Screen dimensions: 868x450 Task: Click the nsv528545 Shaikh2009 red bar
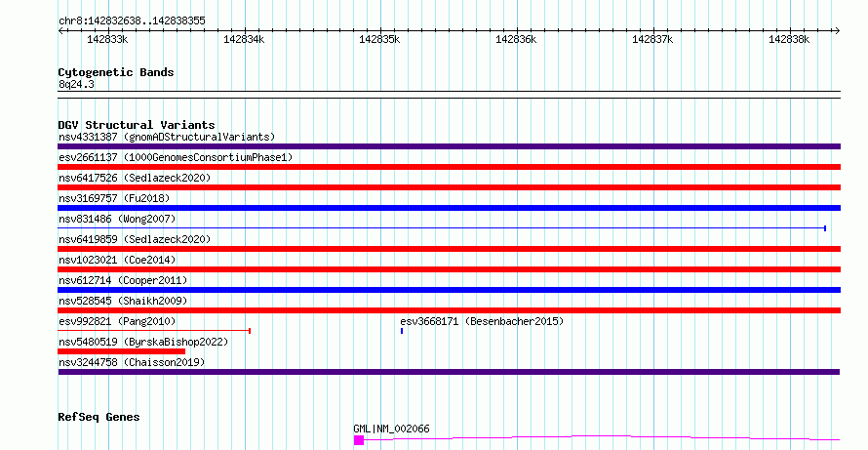pyautogui.click(x=449, y=310)
